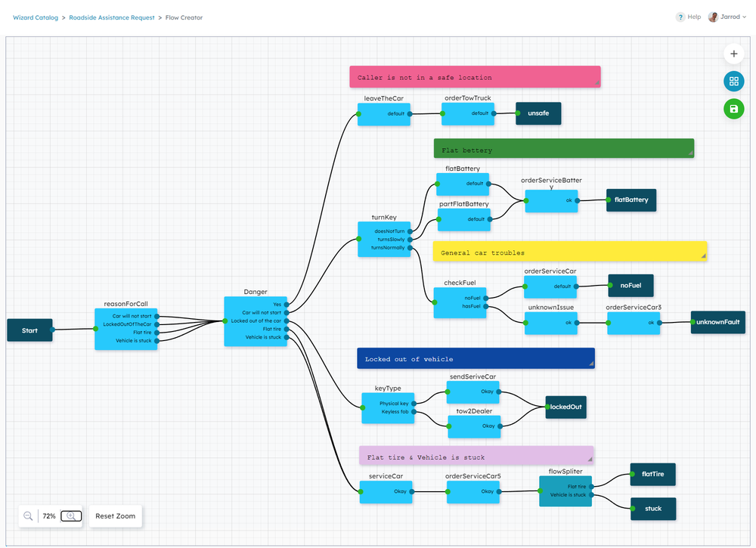Click the Help question mark icon

(680, 17)
